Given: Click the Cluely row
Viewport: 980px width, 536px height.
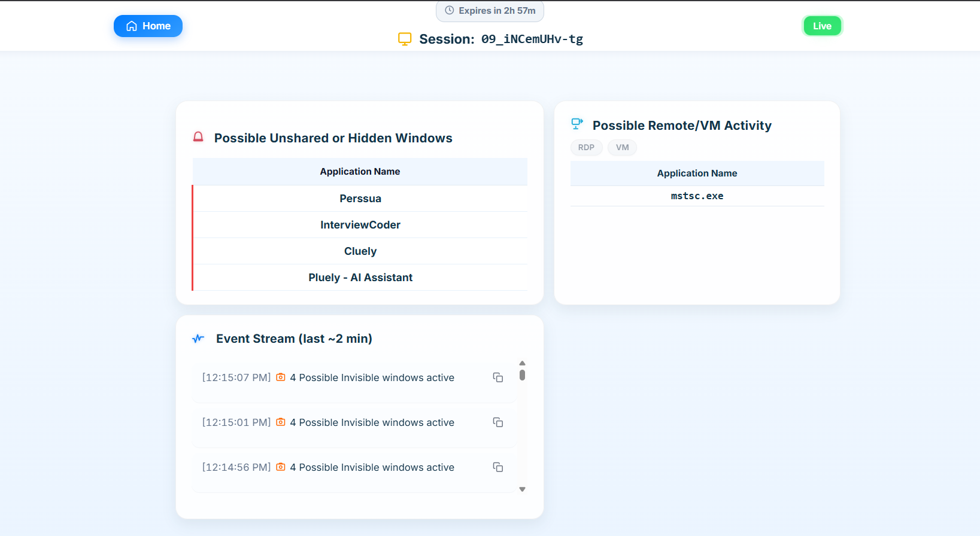Looking at the screenshot, I should (360, 251).
